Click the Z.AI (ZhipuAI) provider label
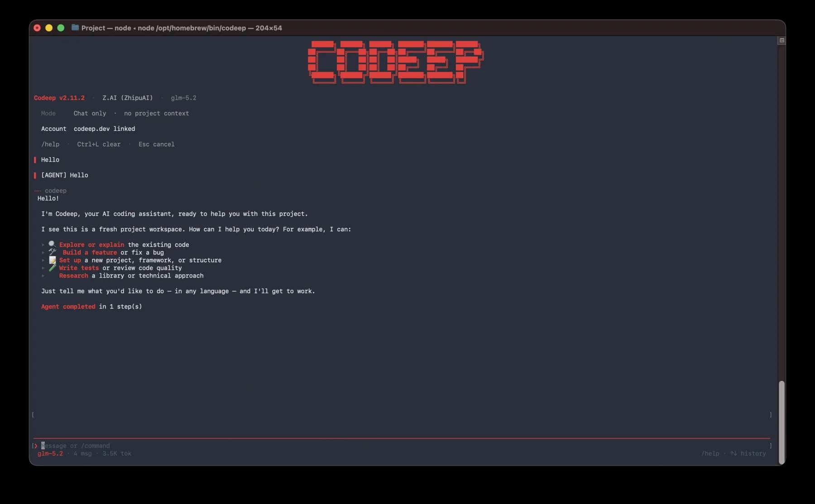 point(128,98)
